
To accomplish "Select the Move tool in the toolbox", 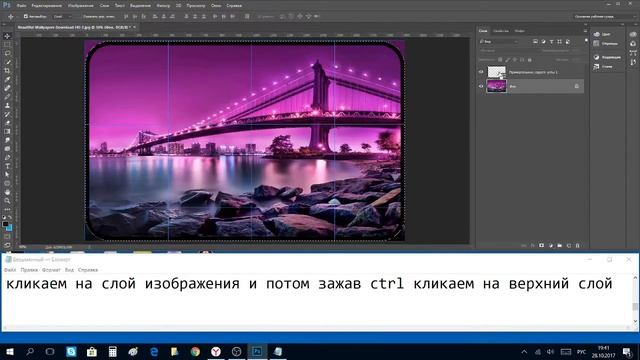I will [7, 36].
